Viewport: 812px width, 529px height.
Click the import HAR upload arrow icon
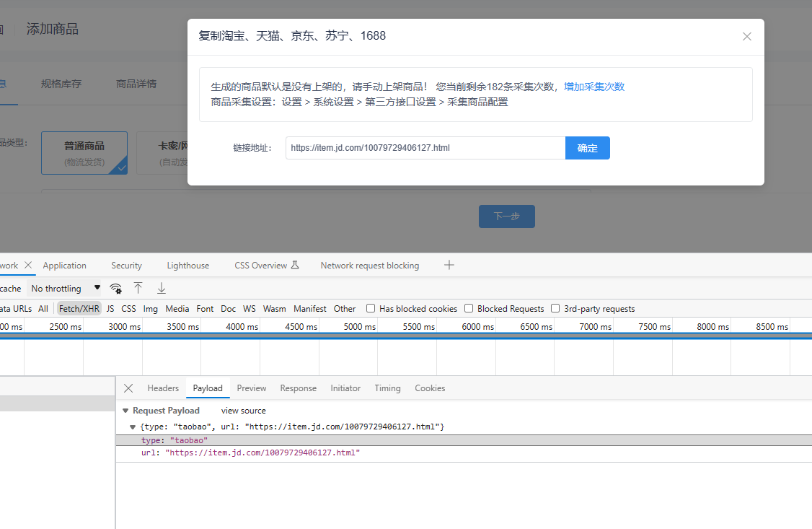[x=138, y=288]
